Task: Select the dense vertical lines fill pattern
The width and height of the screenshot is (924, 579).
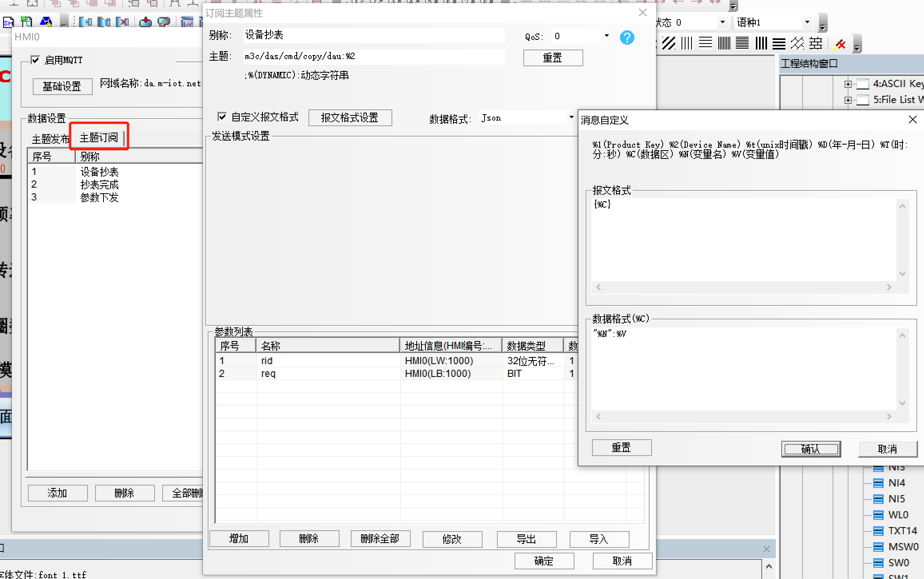Action: pos(724,43)
